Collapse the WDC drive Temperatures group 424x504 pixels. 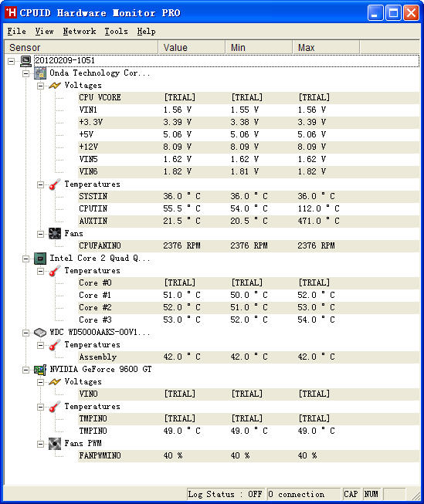(x=40, y=345)
